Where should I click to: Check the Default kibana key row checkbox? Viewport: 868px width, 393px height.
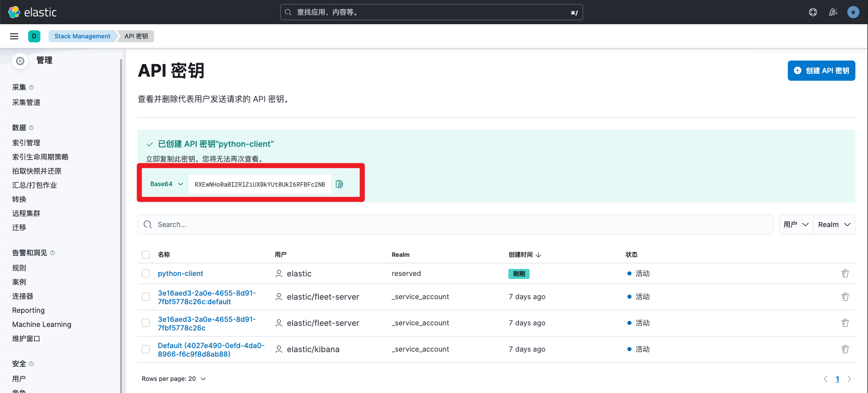coord(146,349)
